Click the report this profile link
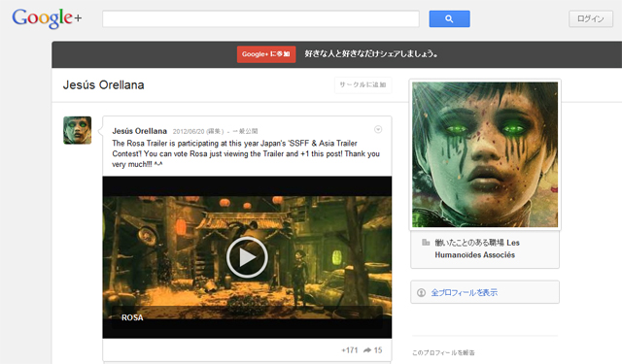The width and height of the screenshot is (622, 364). pos(443,352)
